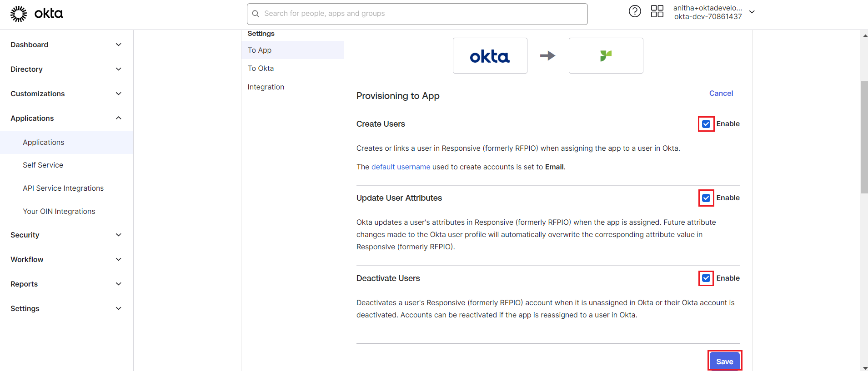868x371 pixels.
Task: Select the To App settings tab
Action: click(x=292, y=50)
